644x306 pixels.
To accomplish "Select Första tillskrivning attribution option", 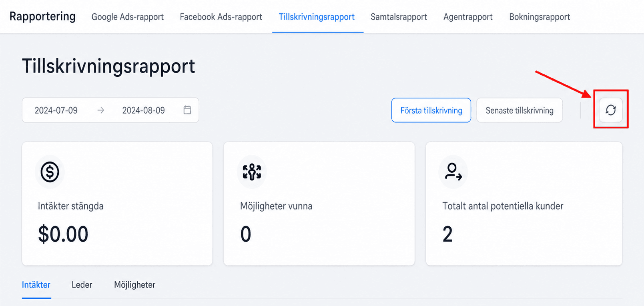I will [431, 110].
